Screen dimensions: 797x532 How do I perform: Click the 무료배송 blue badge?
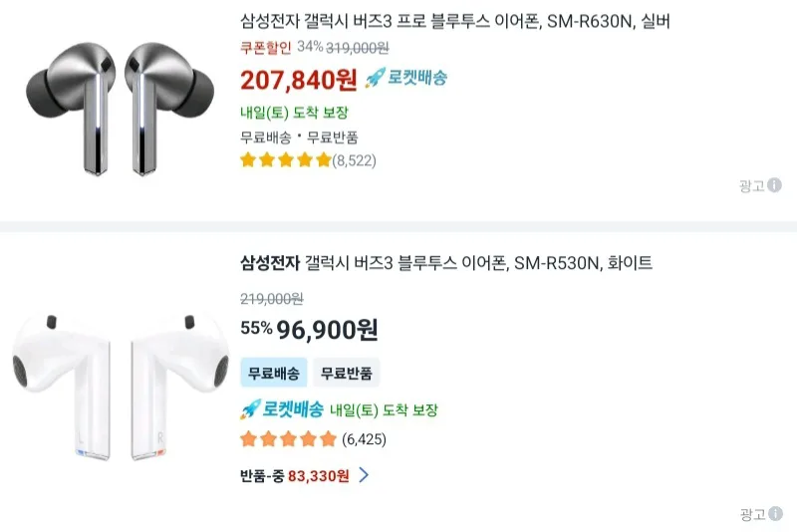pyautogui.click(x=273, y=373)
